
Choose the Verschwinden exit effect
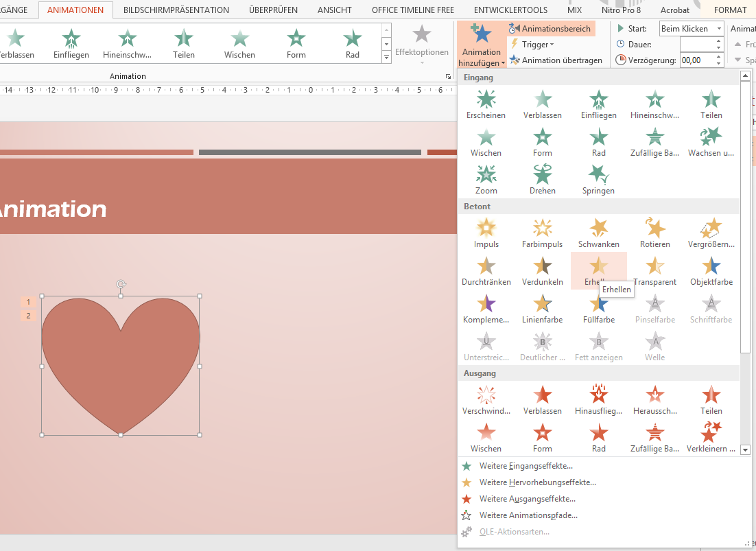[x=486, y=400]
